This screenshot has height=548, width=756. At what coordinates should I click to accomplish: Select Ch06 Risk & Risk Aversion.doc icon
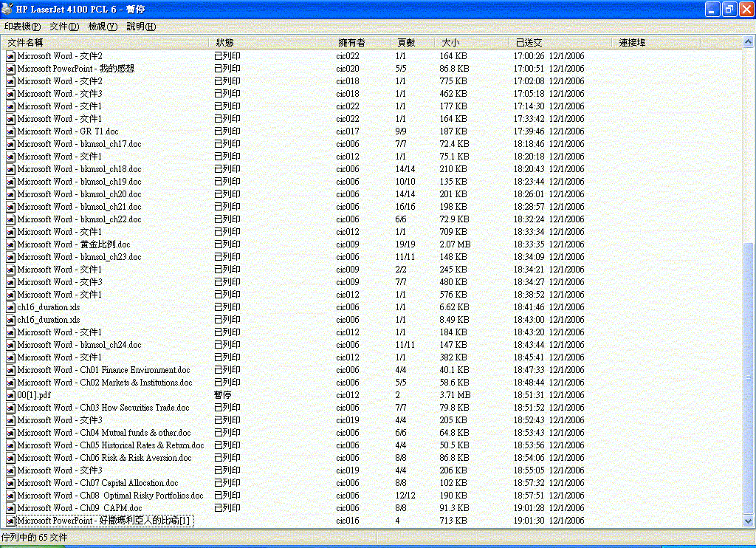click(10, 458)
